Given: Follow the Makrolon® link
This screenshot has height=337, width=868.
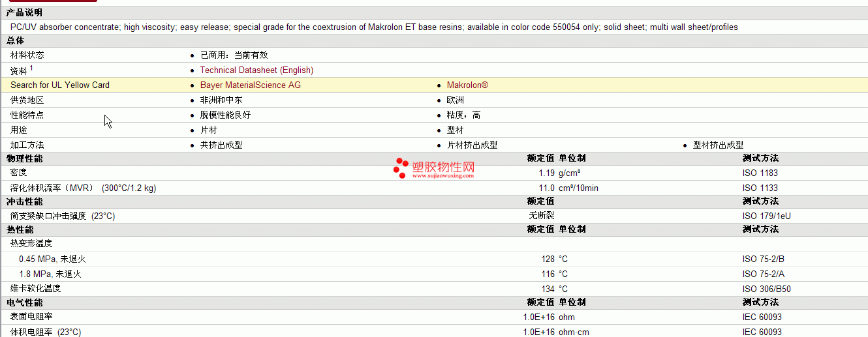Looking at the screenshot, I should click(x=467, y=85).
